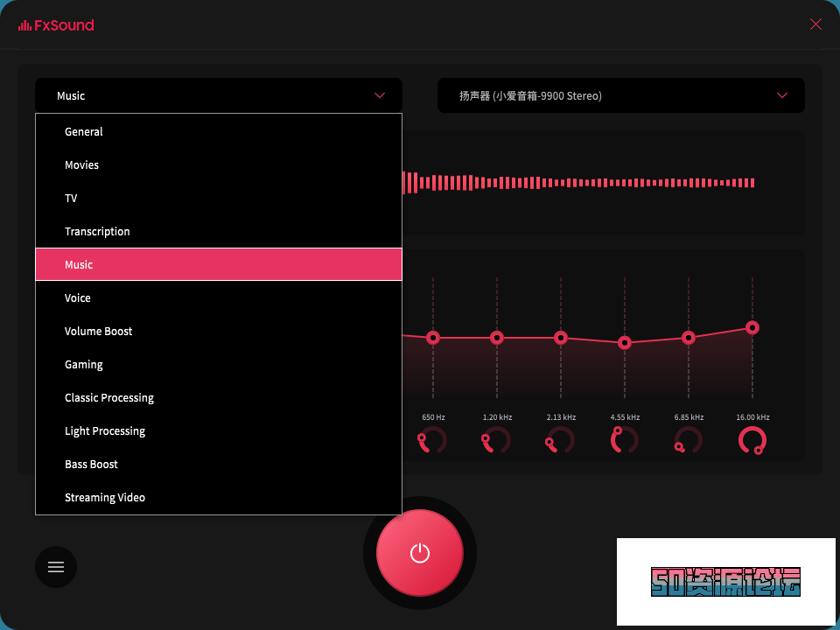Choose the Gaming preset

pyautogui.click(x=84, y=365)
